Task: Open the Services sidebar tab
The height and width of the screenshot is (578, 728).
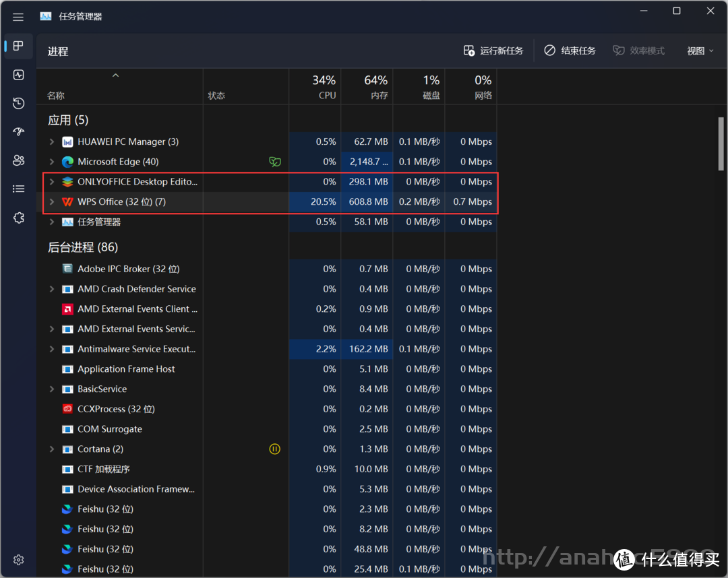Action: tap(18, 218)
